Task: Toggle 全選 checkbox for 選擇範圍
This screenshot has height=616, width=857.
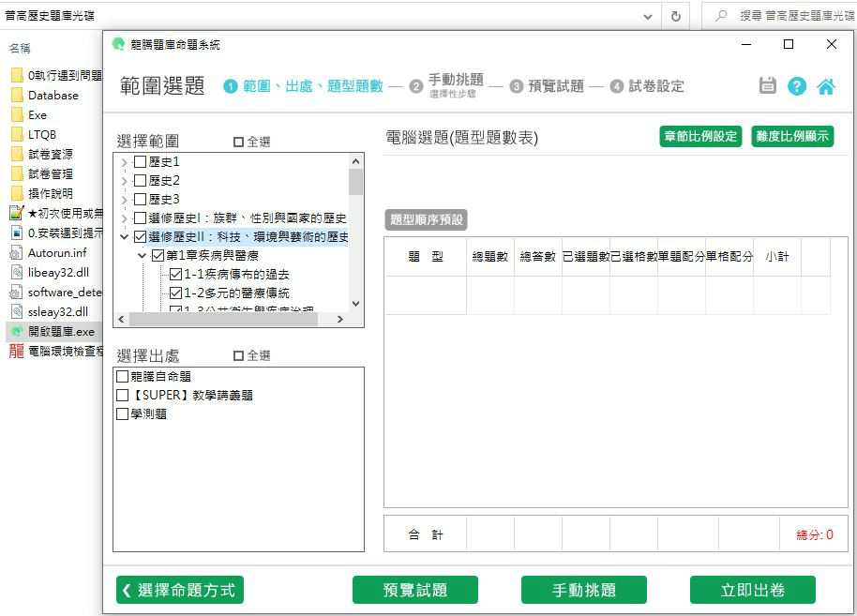Action: 238,143
